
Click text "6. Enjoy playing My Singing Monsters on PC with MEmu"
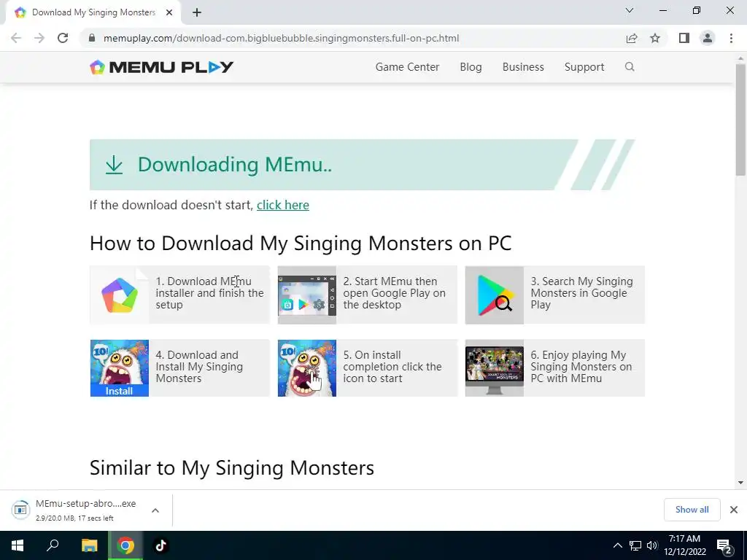581,367
